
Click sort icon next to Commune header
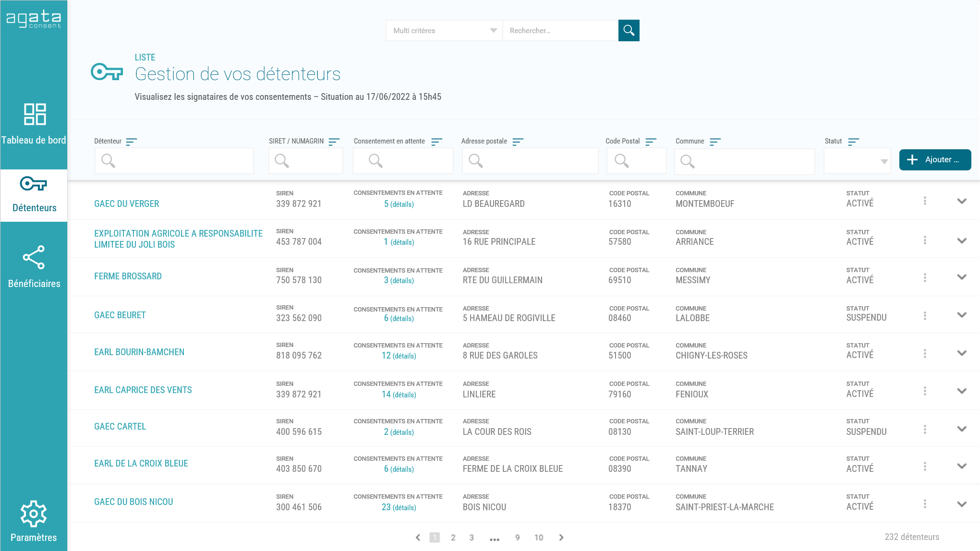pyautogui.click(x=715, y=142)
